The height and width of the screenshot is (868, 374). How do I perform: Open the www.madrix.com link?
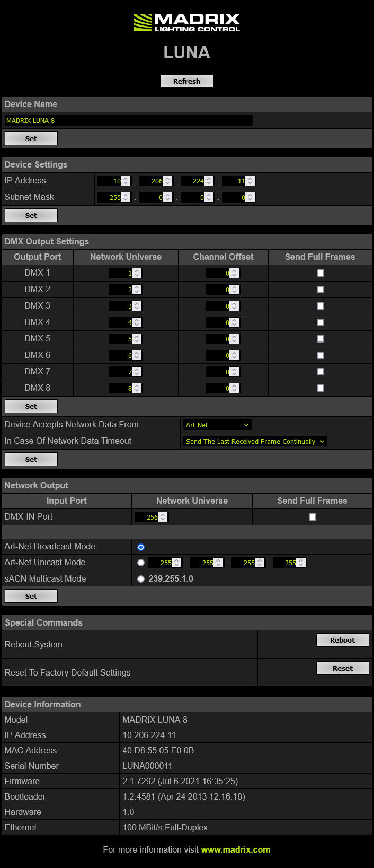(236, 849)
